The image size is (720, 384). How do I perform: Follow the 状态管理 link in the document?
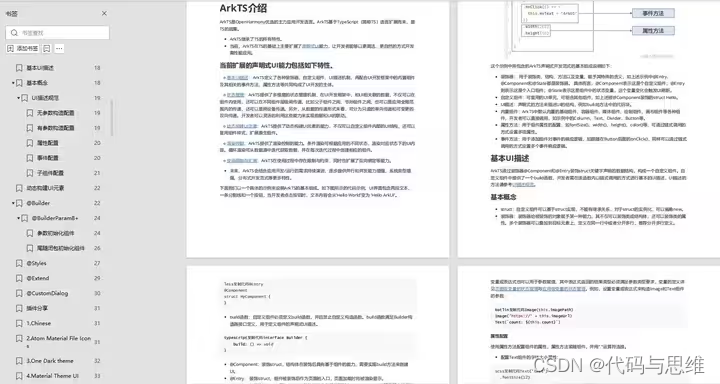[x=236, y=95]
